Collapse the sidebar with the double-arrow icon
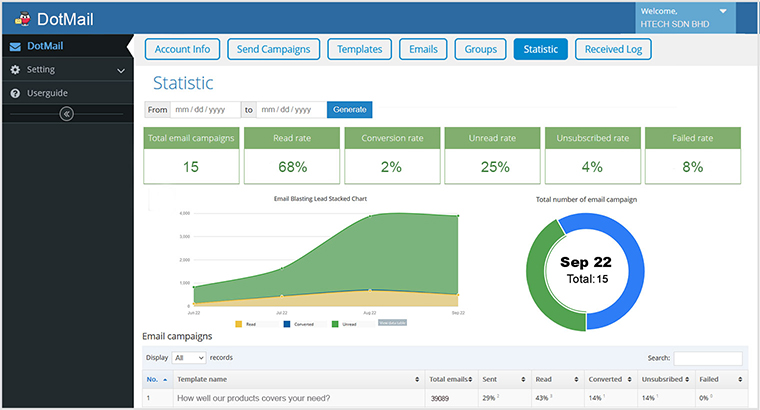The height and width of the screenshot is (410, 760). pos(66,114)
